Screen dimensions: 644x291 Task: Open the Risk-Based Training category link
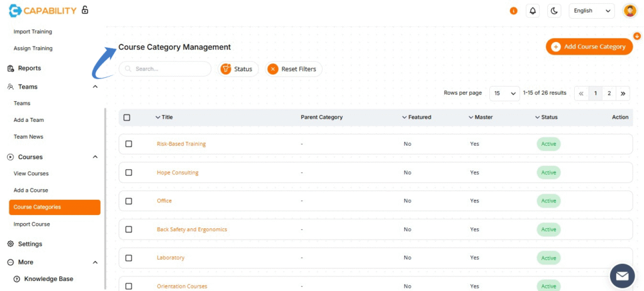tap(181, 144)
